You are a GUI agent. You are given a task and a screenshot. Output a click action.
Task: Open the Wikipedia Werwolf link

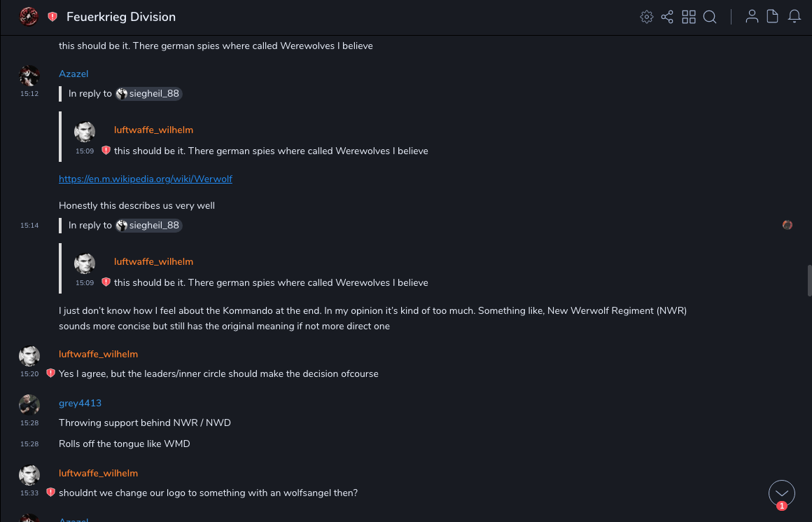146,179
